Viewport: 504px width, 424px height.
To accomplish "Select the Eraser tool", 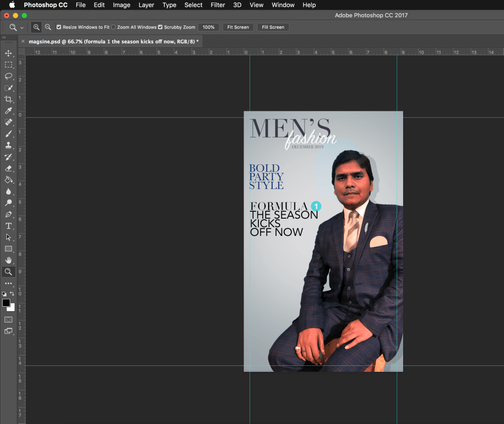I will (x=8, y=168).
